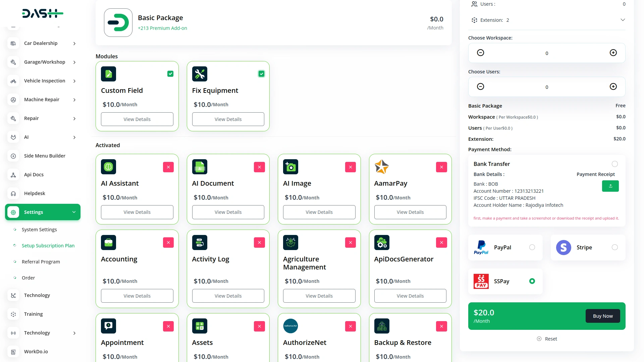This screenshot has height=362, width=644.
Task: Click the upload payment receipt icon
Action: (610, 186)
